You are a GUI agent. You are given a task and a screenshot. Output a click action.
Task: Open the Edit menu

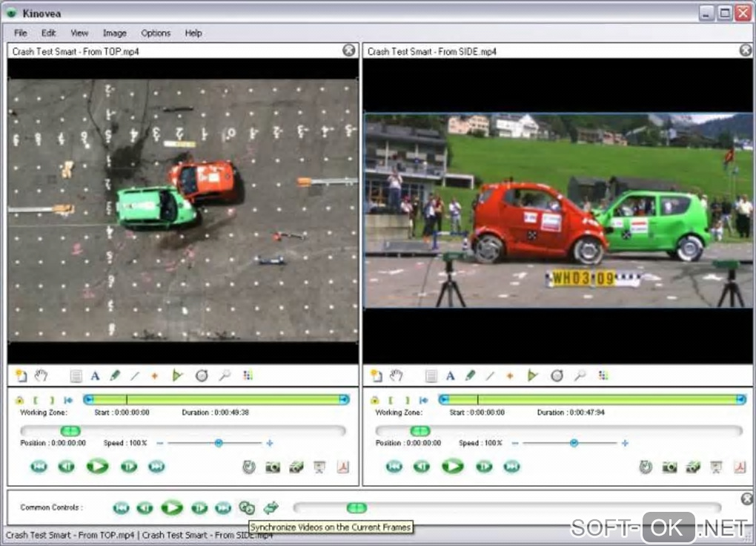point(48,33)
